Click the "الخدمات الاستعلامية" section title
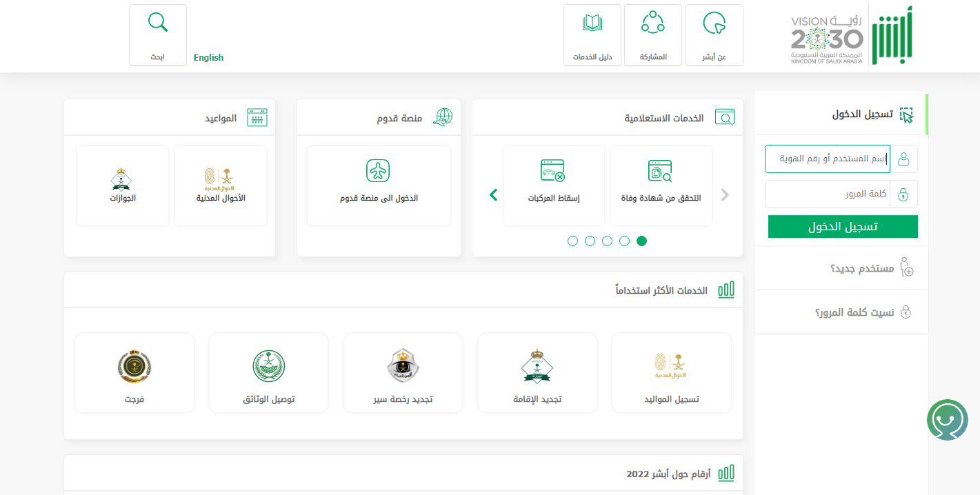Screen dimensions: 980x495 664,118
